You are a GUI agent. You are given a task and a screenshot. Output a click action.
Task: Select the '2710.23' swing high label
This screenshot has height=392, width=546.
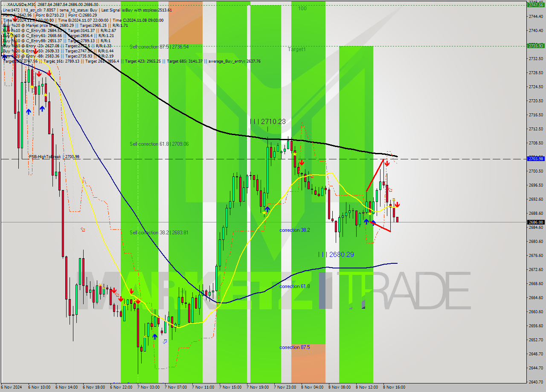(x=269, y=121)
